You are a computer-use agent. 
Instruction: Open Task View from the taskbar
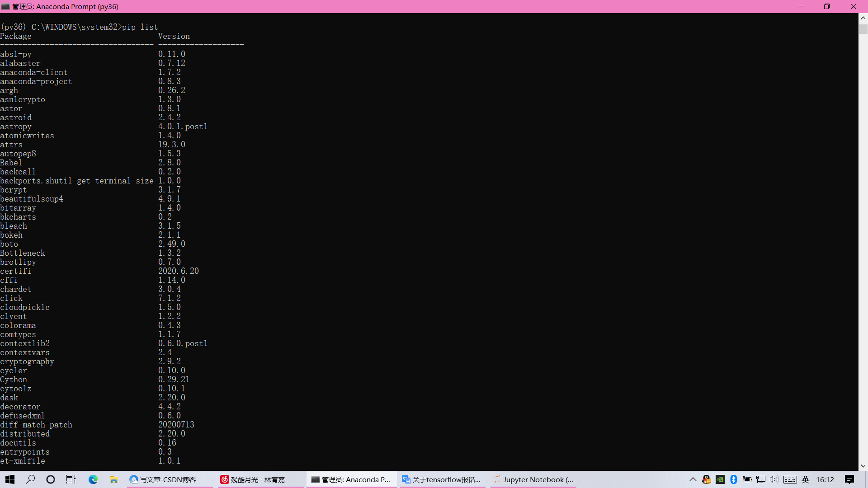coord(71,479)
